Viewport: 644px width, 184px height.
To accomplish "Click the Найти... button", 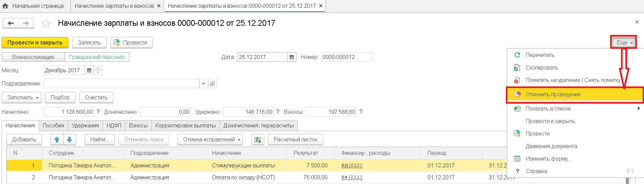I will [100, 139].
